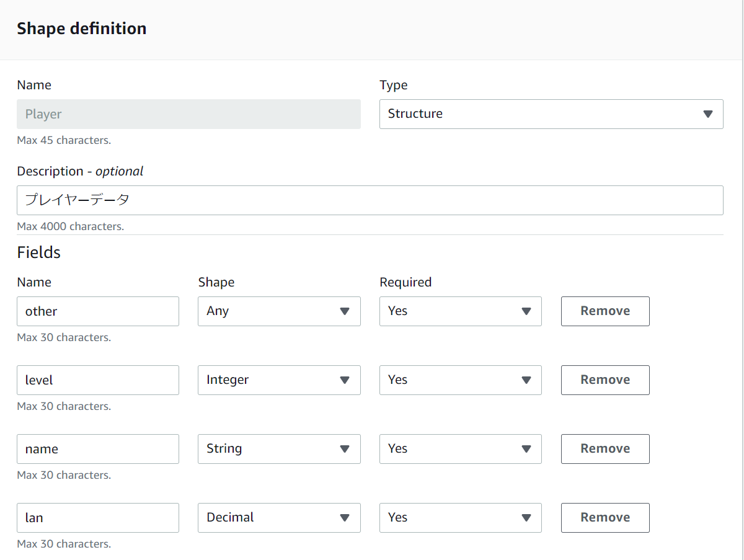The width and height of the screenshot is (744, 560).
Task: Click the disabled Player name field
Action: point(188,114)
